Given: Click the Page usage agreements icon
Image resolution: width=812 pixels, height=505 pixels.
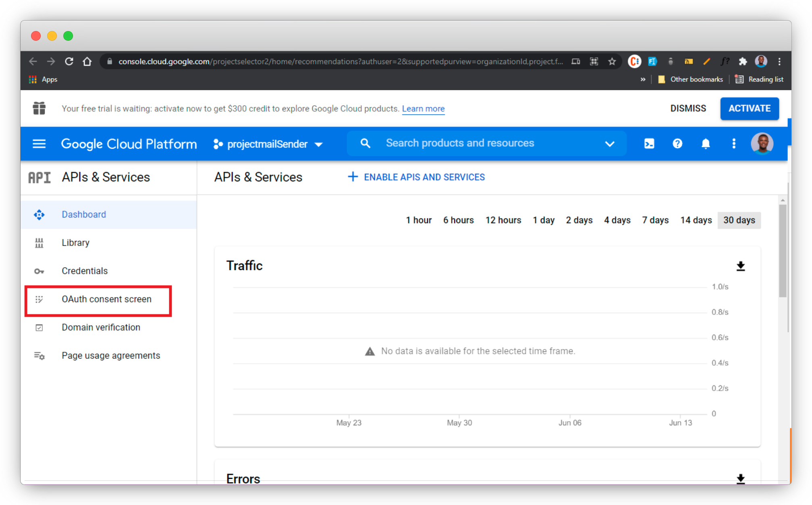Looking at the screenshot, I should point(39,355).
